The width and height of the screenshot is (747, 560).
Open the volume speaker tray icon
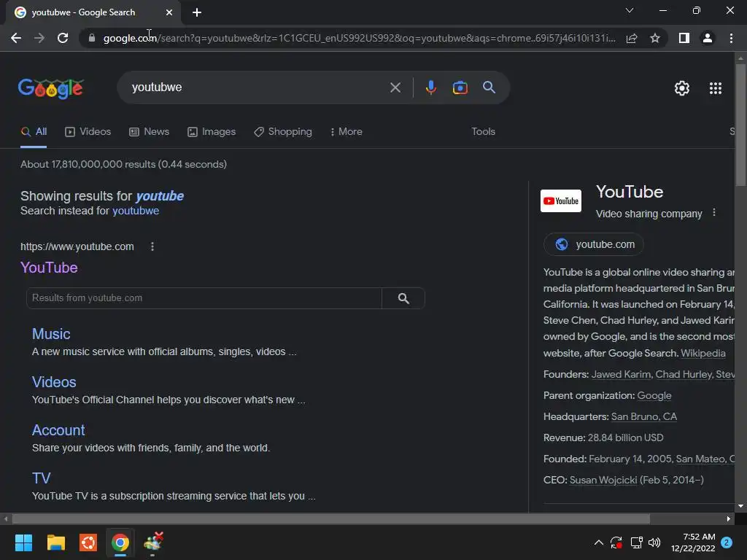point(654,542)
